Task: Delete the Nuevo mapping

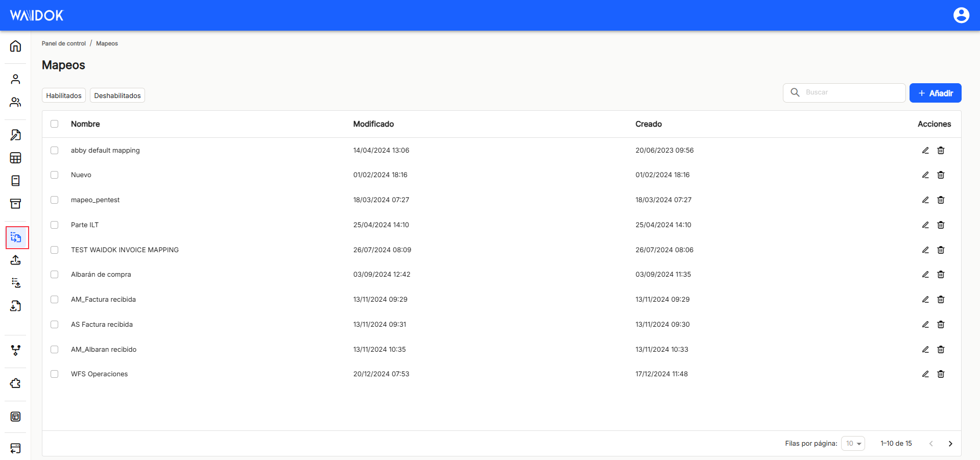Action: pyautogui.click(x=941, y=175)
